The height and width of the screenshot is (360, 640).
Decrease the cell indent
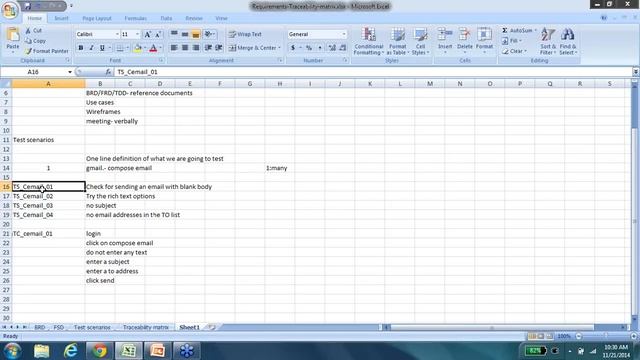[x=208, y=48]
